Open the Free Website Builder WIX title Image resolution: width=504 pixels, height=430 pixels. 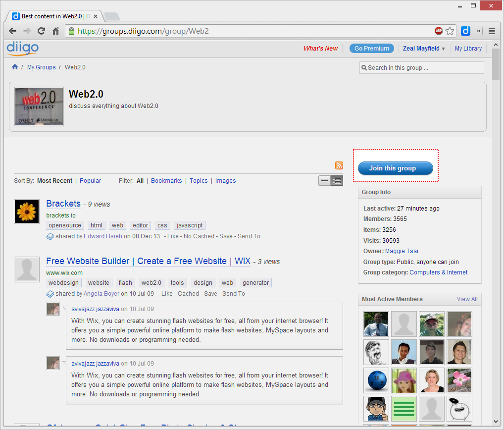(148, 261)
